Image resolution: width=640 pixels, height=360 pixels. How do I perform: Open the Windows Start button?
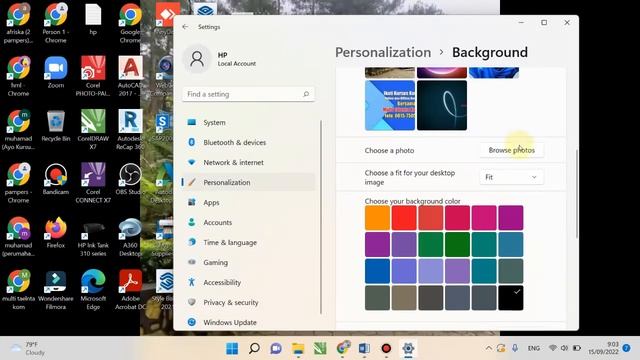coord(232,349)
